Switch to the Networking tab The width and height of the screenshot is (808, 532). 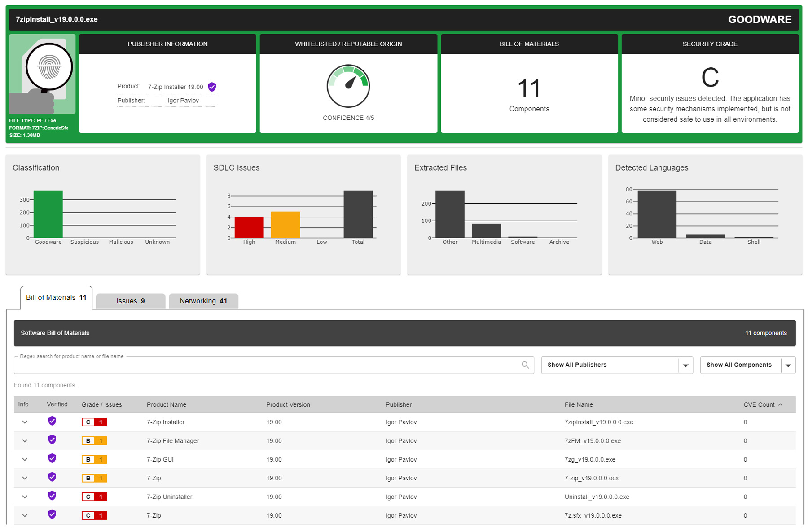[x=203, y=301]
